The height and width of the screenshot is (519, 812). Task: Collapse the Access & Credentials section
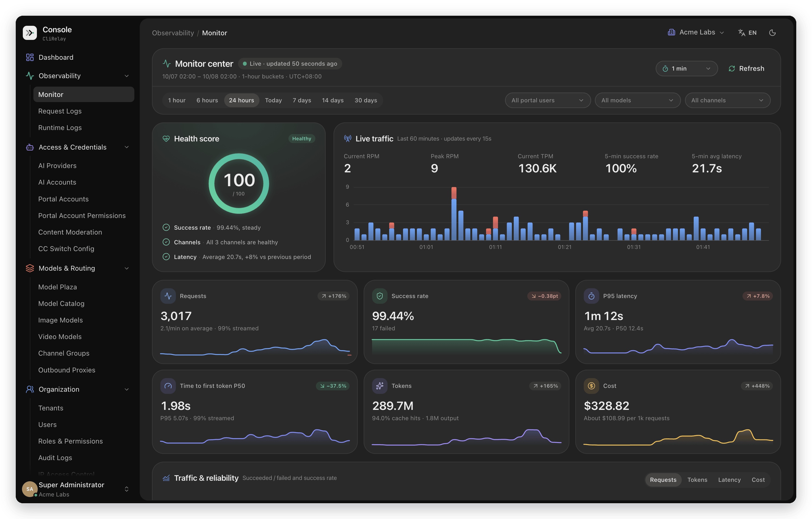(x=126, y=147)
